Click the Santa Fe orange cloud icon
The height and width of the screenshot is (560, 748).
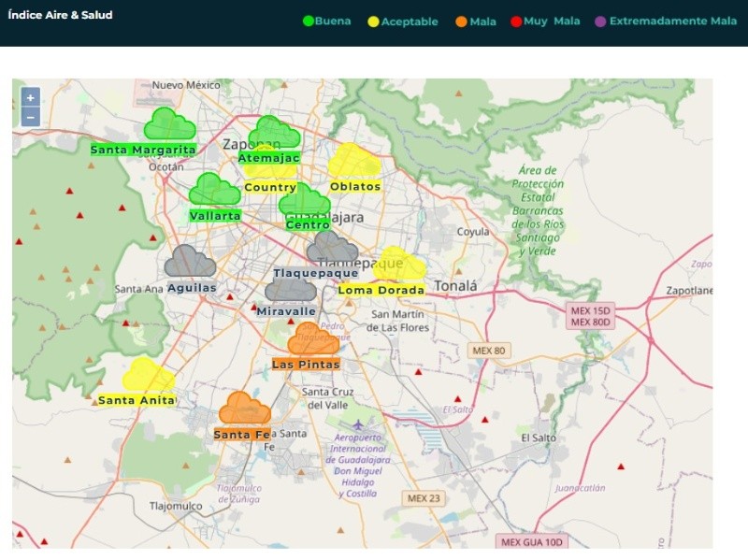click(x=244, y=409)
